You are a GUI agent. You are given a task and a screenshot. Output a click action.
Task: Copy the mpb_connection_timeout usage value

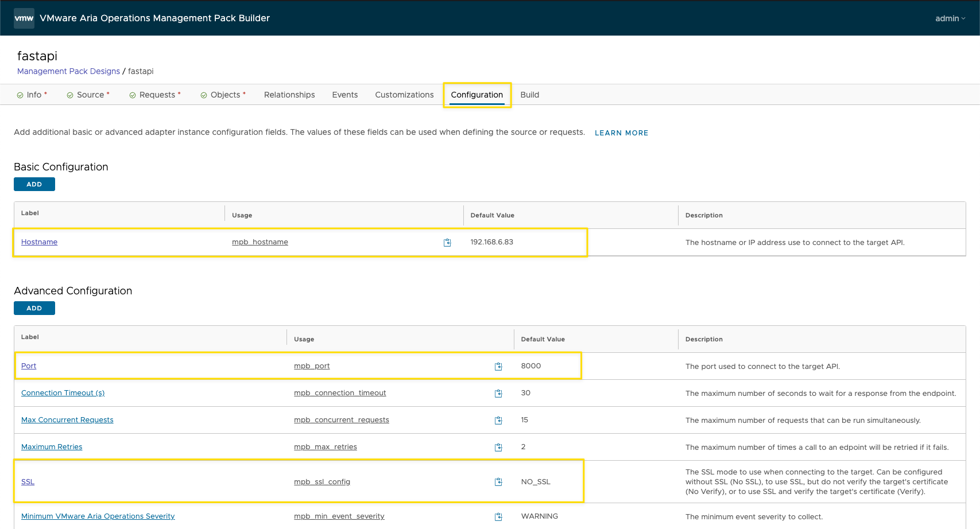tap(498, 394)
